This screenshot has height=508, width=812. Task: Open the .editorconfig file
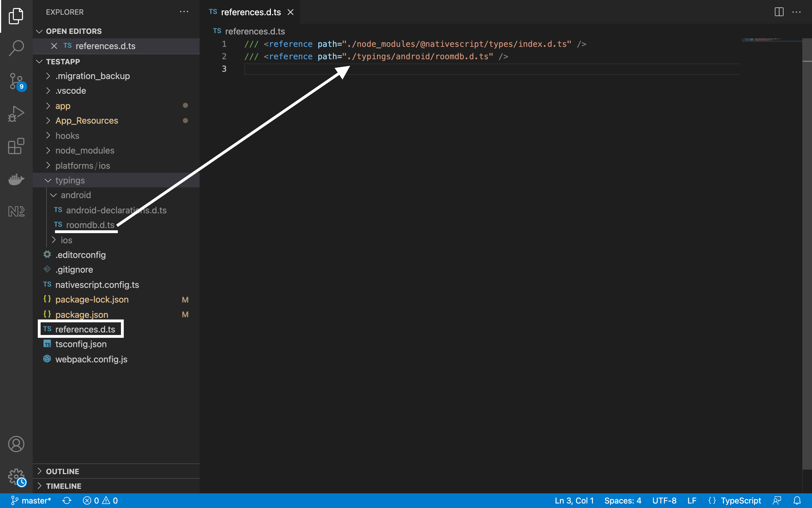click(x=116, y=255)
